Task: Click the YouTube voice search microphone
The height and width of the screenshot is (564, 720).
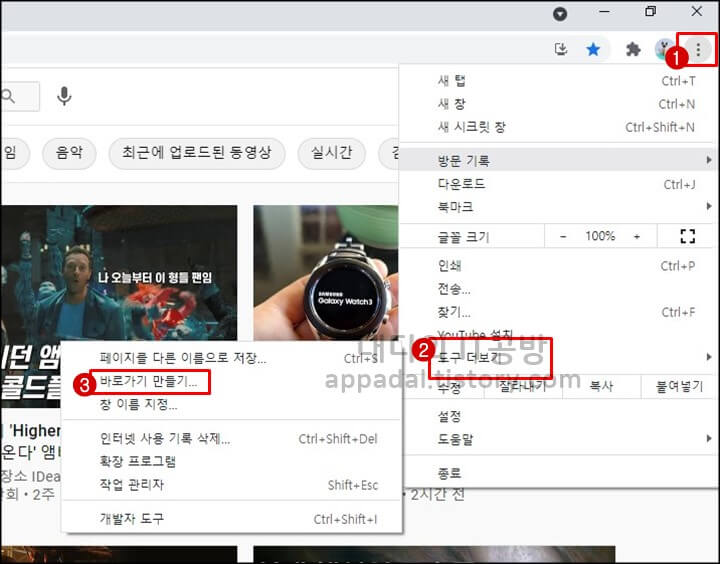Action: 64,96
